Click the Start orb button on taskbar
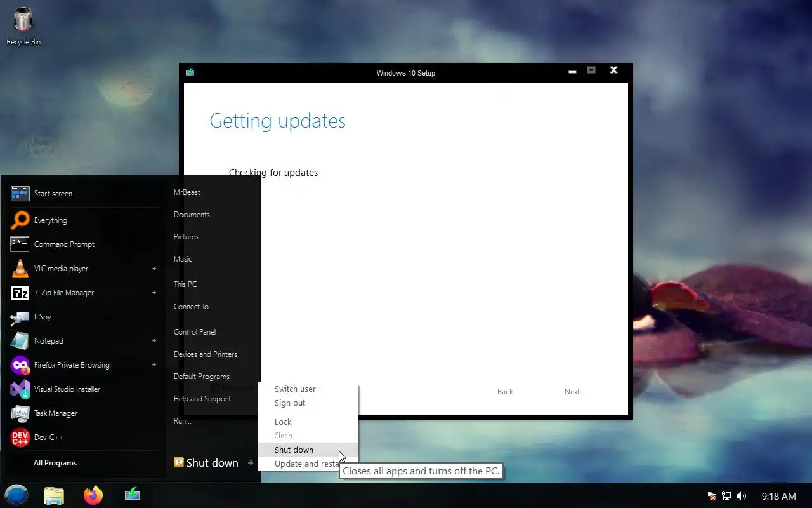The height and width of the screenshot is (508, 812). tap(16, 495)
